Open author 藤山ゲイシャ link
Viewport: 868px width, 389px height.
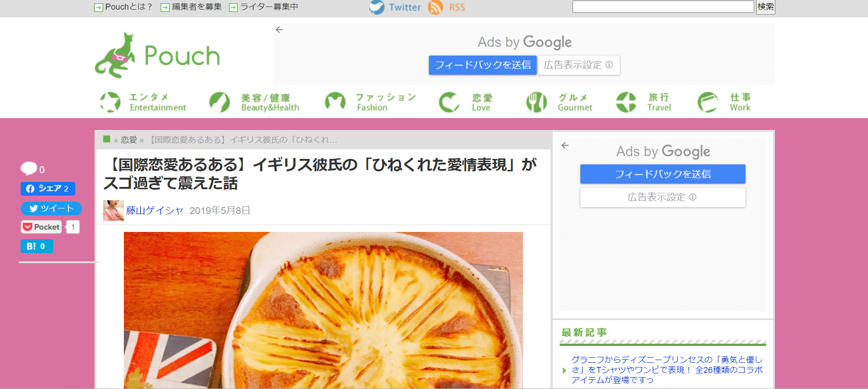[155, 210]
